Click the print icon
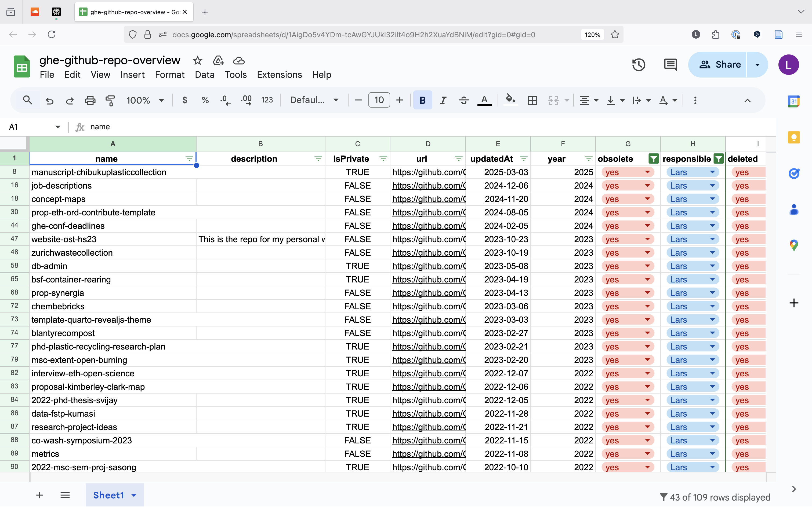Image resolution: width=812 pixels, height=507 pixels. [90, 100]
